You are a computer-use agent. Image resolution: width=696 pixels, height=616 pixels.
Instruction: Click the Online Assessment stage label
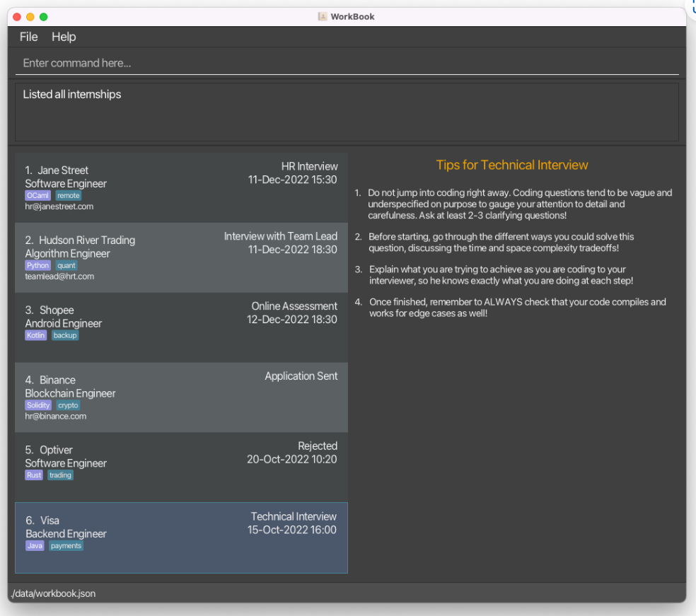click(294, 306)
